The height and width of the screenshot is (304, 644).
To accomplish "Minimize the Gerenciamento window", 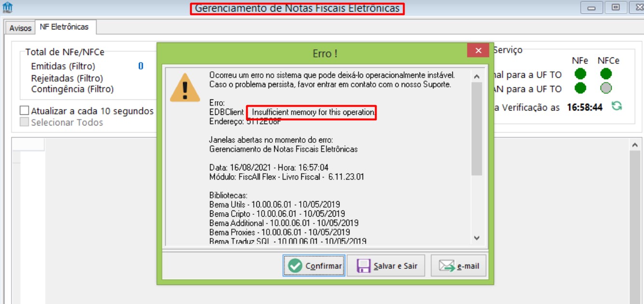I will [x=592, y=8].
